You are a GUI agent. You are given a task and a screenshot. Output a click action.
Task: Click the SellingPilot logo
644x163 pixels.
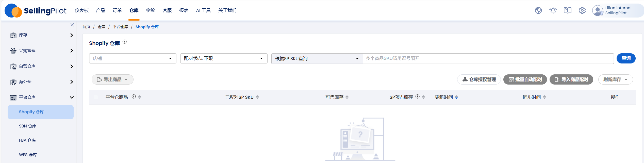coord(36,10)
